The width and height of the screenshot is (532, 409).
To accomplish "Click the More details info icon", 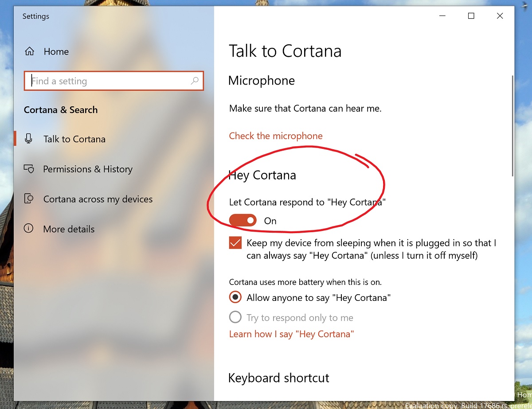I will pos(29,229).
